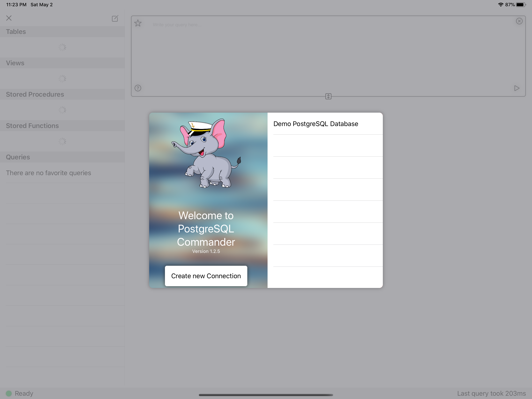Click the green Ready status indicator
Image resolution: width=532 pixels, height=399 pixels.
tap(9, 394)
